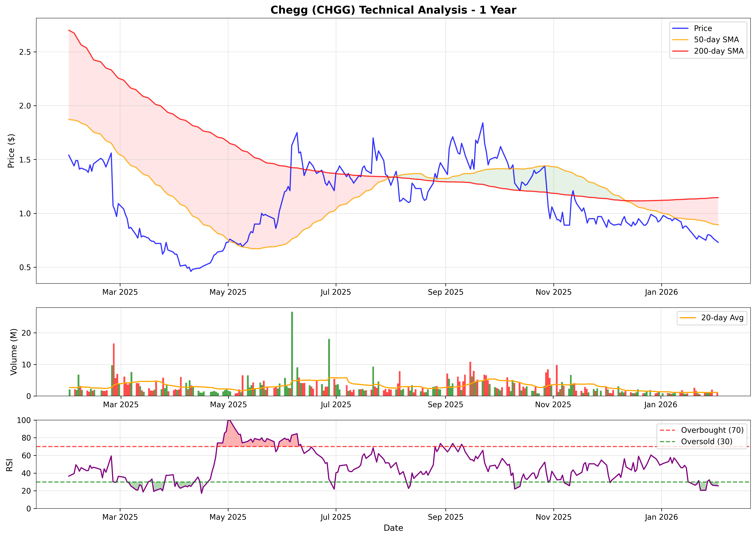Select the "1.0" price axis tick
This screenshot has width=756, height=538.
click(25, 214)
